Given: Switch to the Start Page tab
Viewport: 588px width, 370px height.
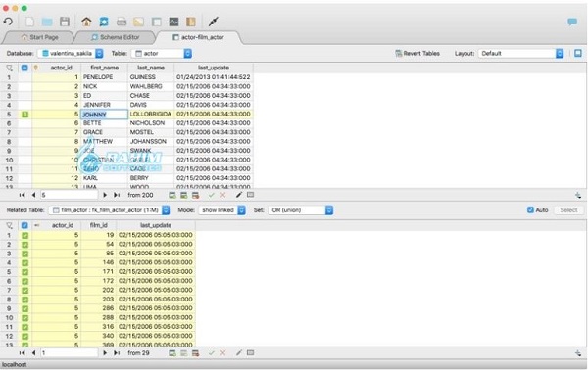Looking at the screenshot, I should pyautogui.click(x=40, y=37).
